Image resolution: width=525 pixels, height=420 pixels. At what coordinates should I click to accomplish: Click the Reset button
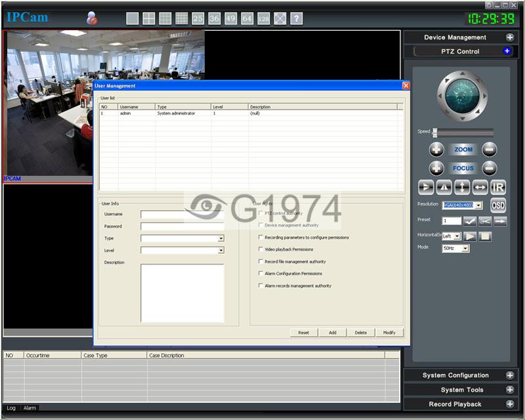[x=304, y=333]
